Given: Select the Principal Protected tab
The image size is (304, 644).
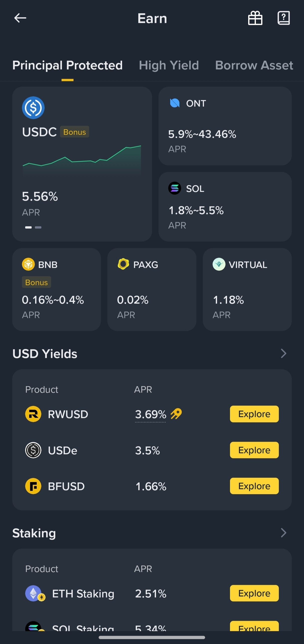Looking at the screenshot, I should pos(68,65).
